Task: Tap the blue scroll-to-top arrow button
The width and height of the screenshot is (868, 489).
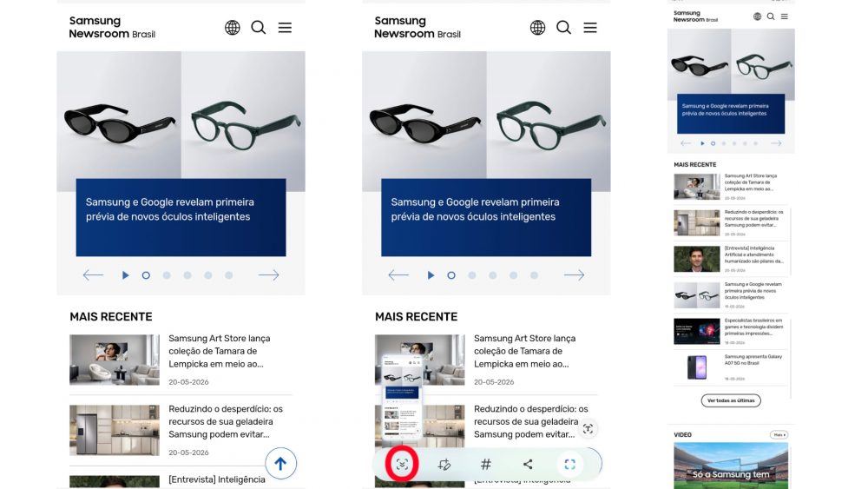Action: (280, 463)
